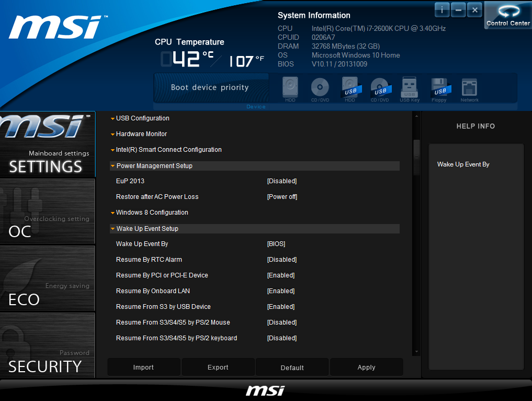Change Restore after AC Power Loss value
This screenshot has width=532, height=401.
tap(282, 197)
